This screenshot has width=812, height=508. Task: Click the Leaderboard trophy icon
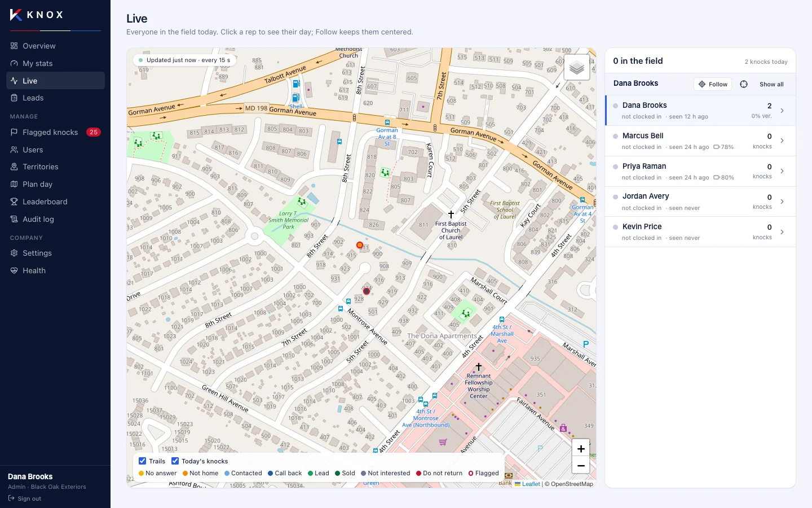tap(14, 202)
